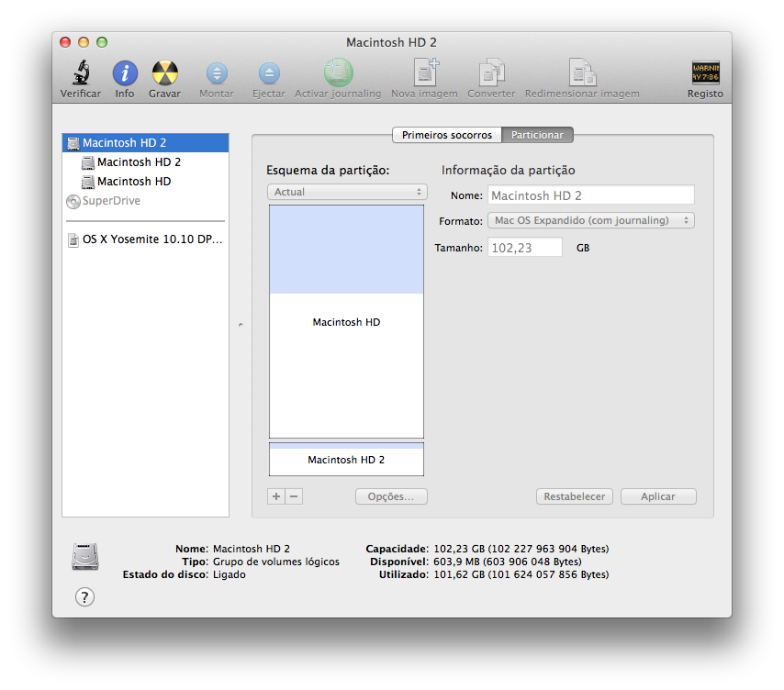This screenshot has width=784, height=690.
Task: Click the Converter toolbar icon
Action: pyautogui.click(x=491, y=73)
